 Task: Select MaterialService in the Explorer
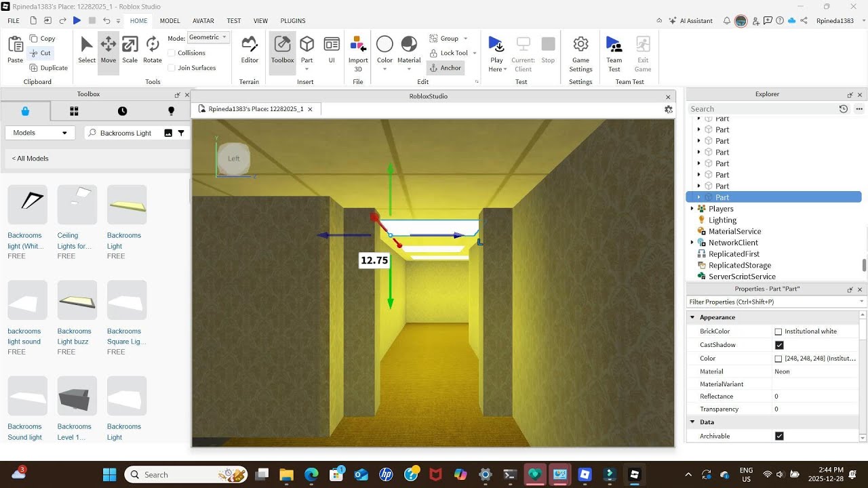coord(734,231)
